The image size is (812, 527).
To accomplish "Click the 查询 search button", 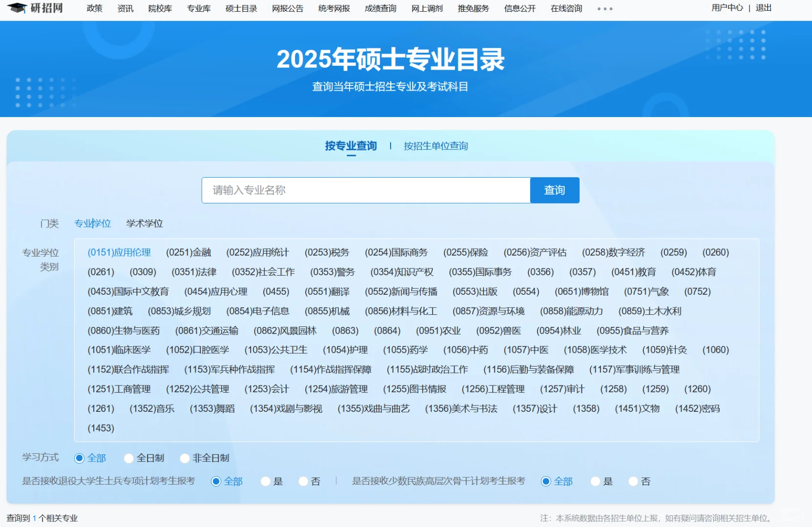I will 554,190.
